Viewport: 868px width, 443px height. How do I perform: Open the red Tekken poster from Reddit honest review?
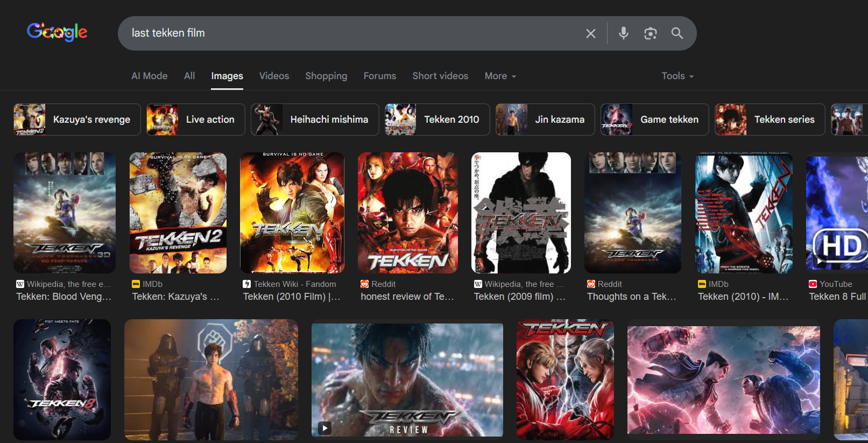(x=408, y=213)
